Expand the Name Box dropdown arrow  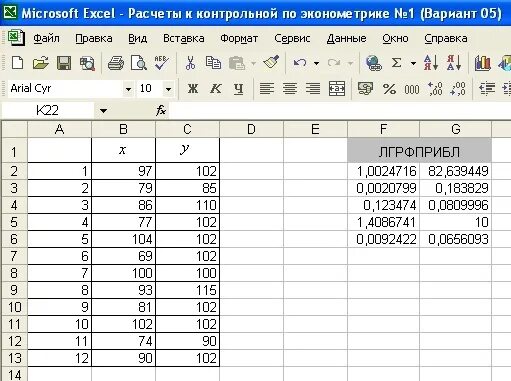click(x=103, y=111)
